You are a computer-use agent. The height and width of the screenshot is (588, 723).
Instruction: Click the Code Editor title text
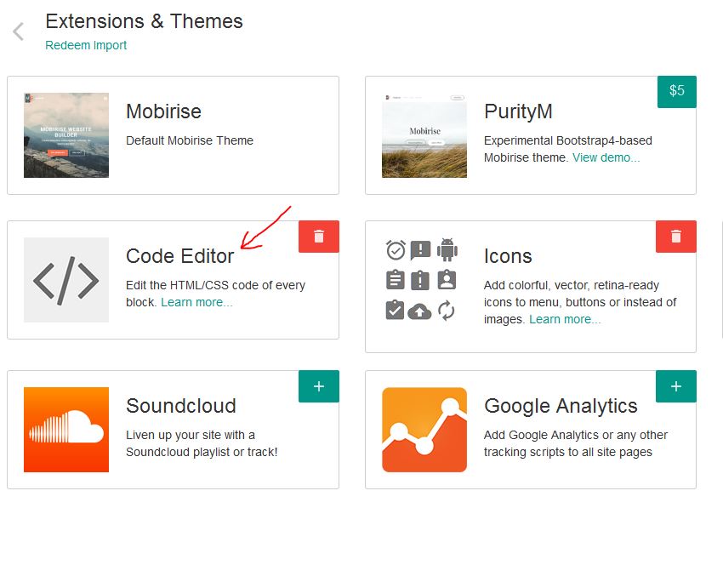pos(179,256)
